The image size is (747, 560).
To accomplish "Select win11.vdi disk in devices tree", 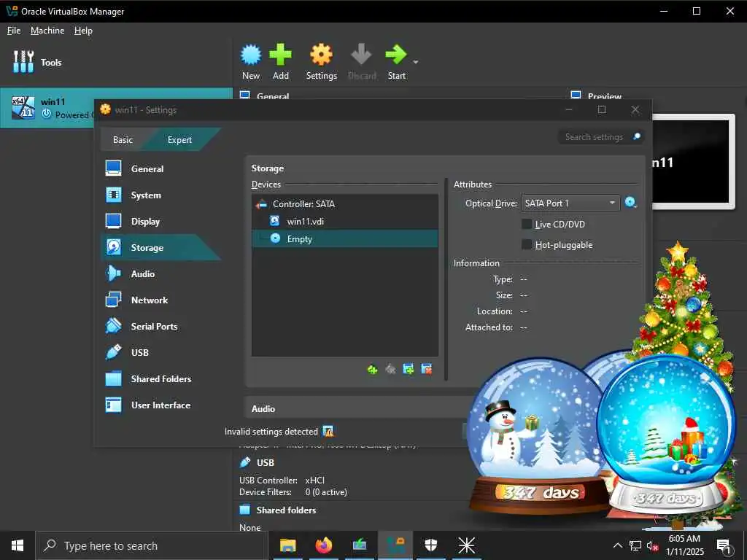I will pos(345,221).
